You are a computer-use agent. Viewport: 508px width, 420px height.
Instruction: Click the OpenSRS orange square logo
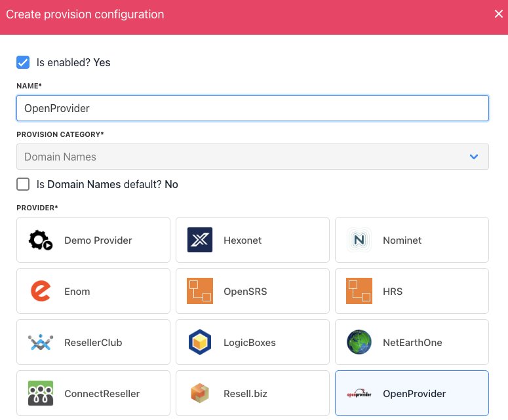coord(200,291)
